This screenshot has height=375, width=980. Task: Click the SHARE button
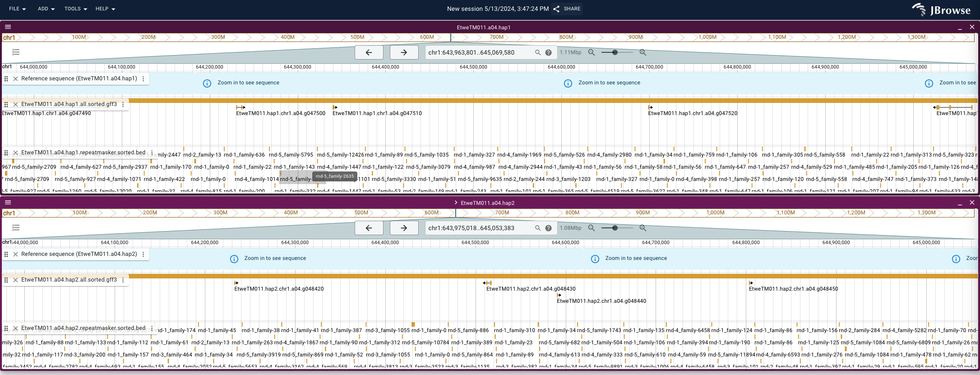pos(567,9)
